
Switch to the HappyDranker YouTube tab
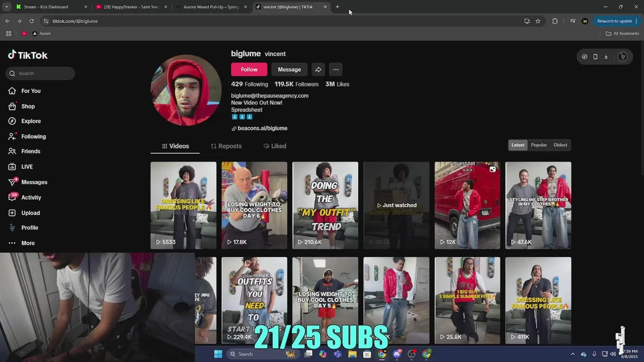point(131,7)
